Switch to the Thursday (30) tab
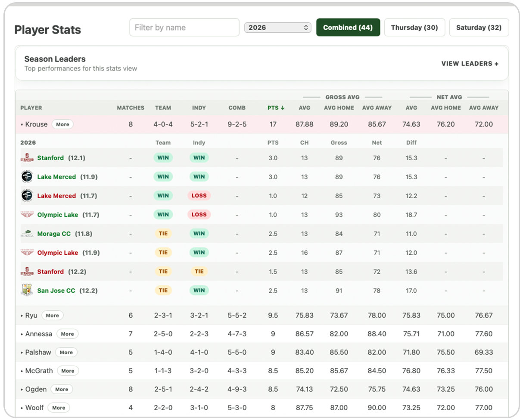The image size is (523, 420). point(414,28)
